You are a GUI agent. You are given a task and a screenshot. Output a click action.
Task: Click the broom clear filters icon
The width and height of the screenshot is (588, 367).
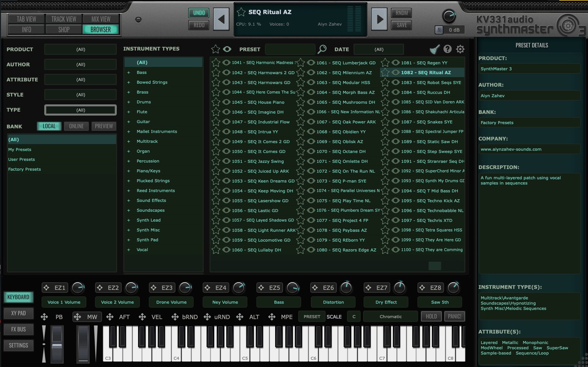[435, 50]
